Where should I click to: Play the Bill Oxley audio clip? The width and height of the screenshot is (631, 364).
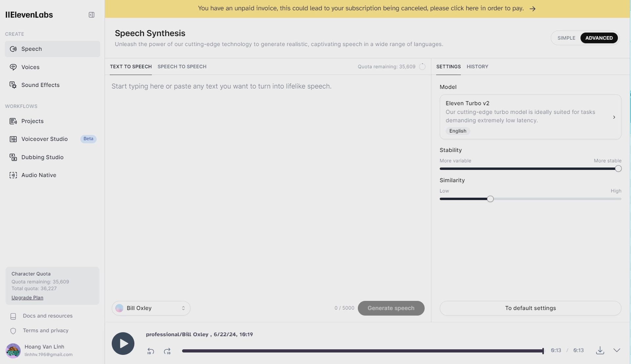click(123, 343)
